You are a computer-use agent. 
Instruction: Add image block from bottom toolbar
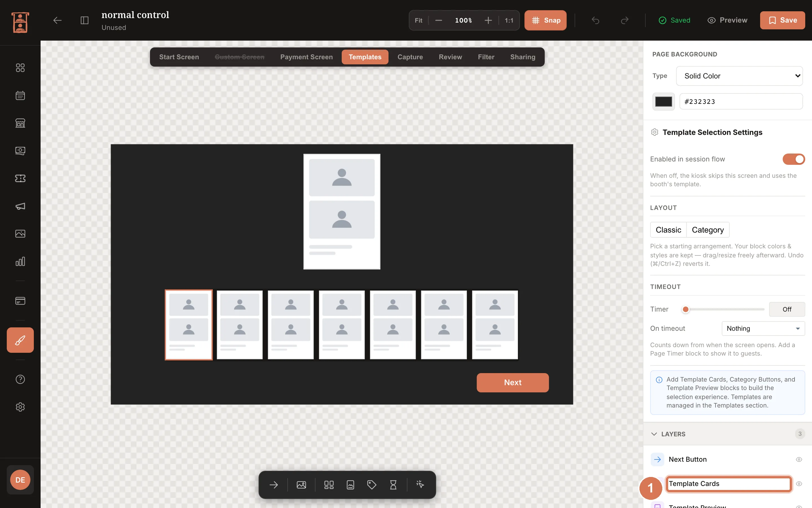301,485
